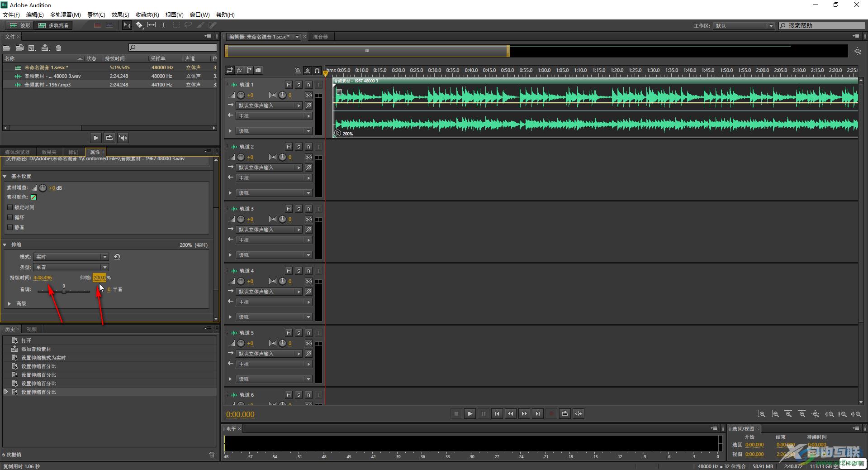Toggle Track 1 sum-to-mono button

(308, 95)
